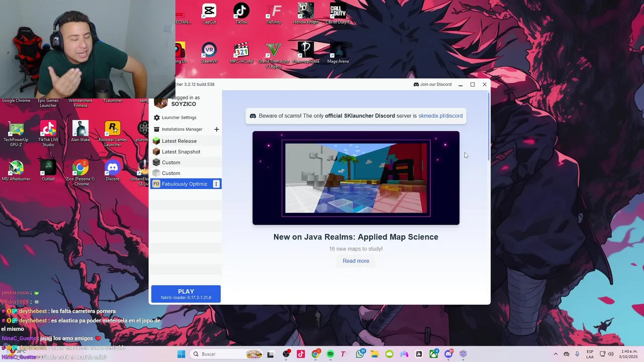The width and height of the screenshot is (644, 362).
Task: Open CapCut desktop shortcut
Action: click(209, 14)
